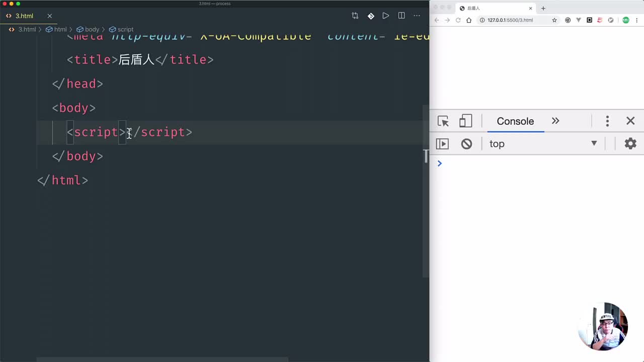Viewport: 644px width, 362px height.
Task: Click the grey circular extension icon
Action: pyautogui.click(x=611, y=20)
